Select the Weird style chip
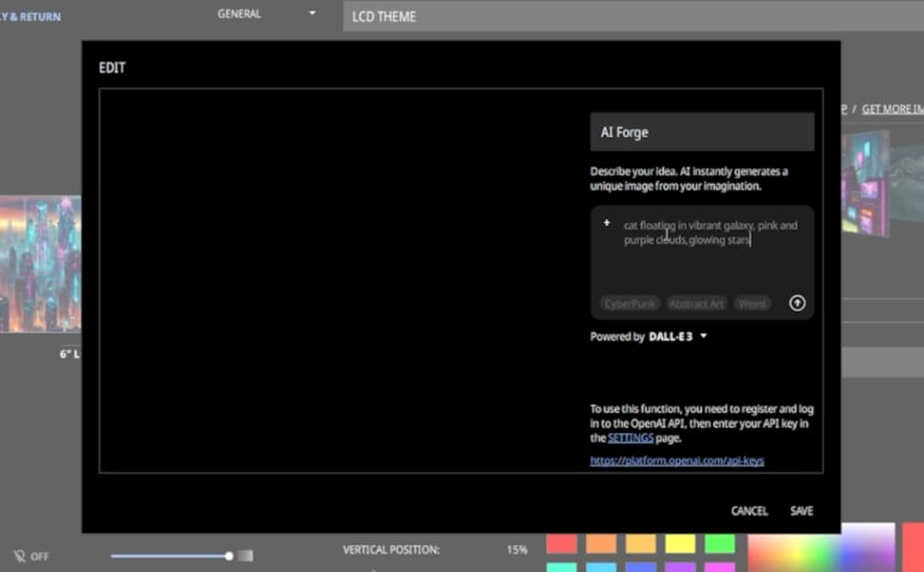Viewport: 924px width, 572px height. (x=752, y=304)
